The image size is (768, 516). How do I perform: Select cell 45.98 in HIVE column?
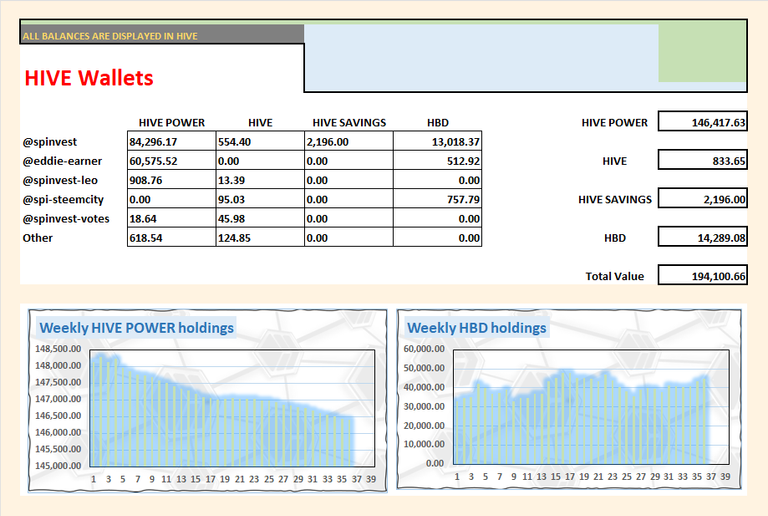[x=260, y=218]
